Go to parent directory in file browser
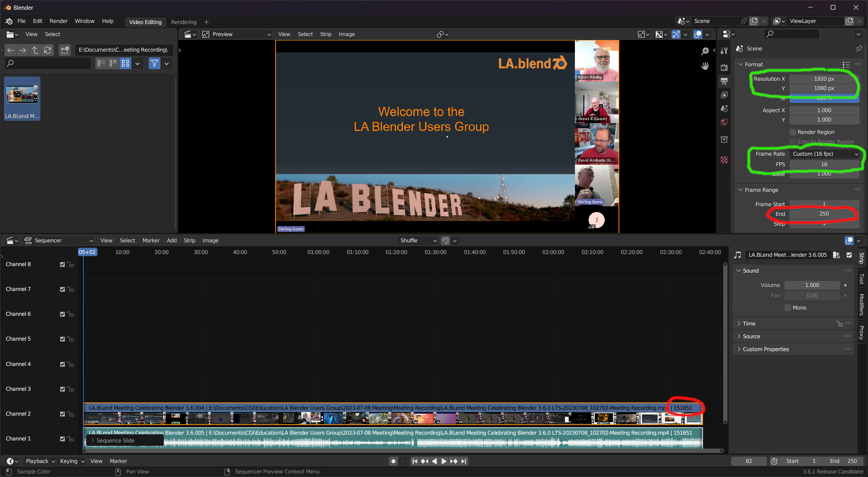 point(35,50)
